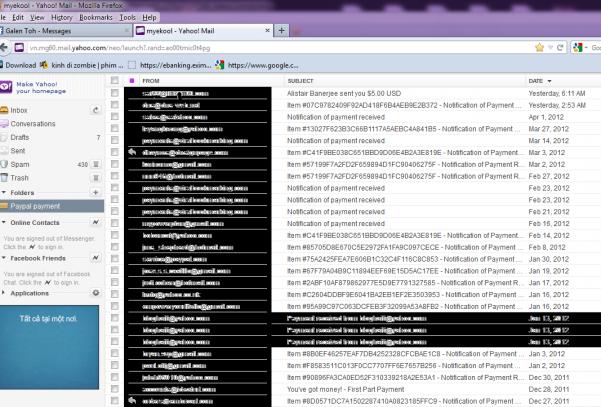Screen dimensions: 601x407
Task: Open new tab with plus button
Action: coord(281,31)
